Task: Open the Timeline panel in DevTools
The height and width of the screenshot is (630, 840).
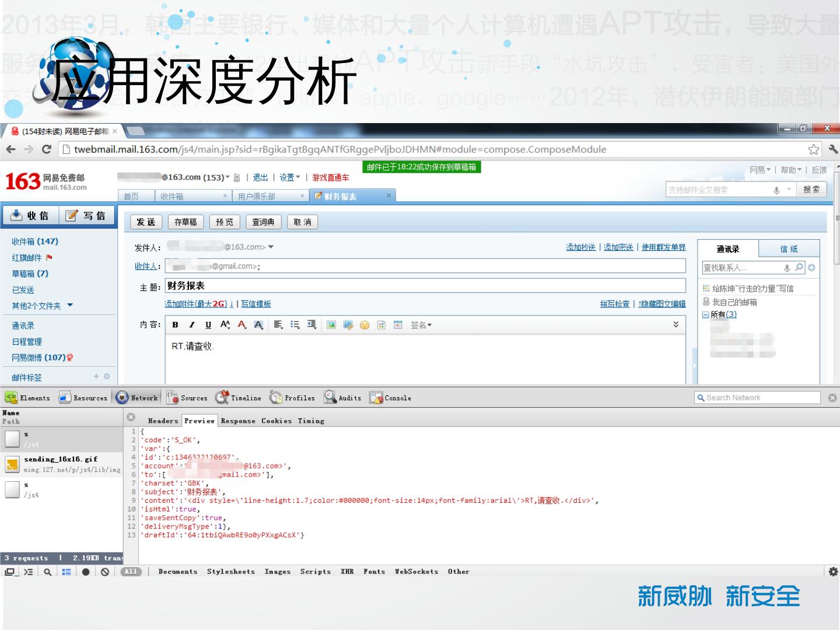Action: click(x=239, y=398)
